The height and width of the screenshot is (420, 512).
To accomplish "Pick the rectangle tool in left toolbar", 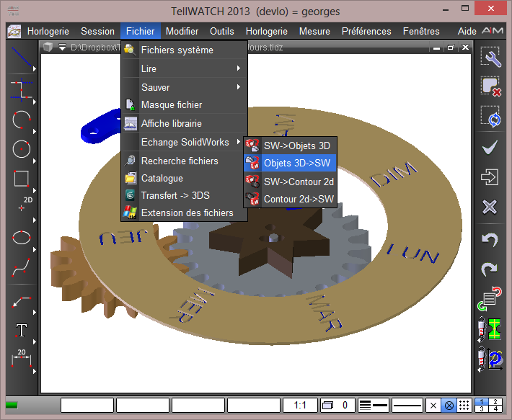I will pyautogui.click(x=22, y=178).
